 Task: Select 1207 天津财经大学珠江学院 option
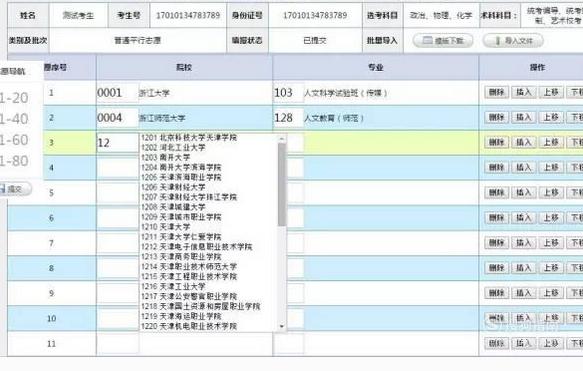[189, 197]
